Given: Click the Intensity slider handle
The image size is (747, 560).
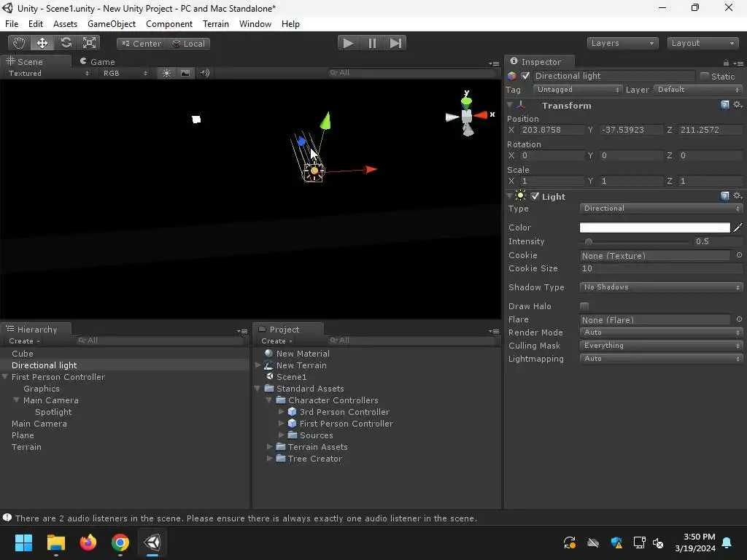Looking at the screenshot, I should [x=589, y=242].
